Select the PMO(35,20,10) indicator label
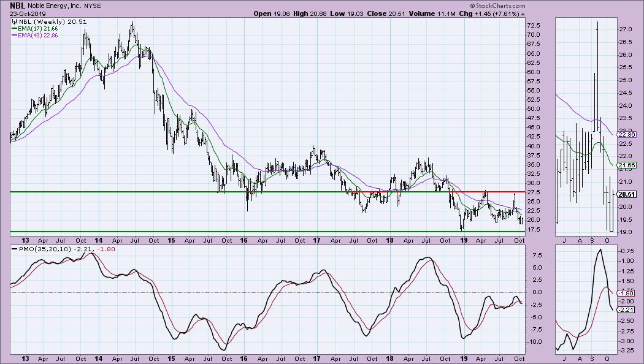This screenshot has width=644, height=364. (45, 249)
